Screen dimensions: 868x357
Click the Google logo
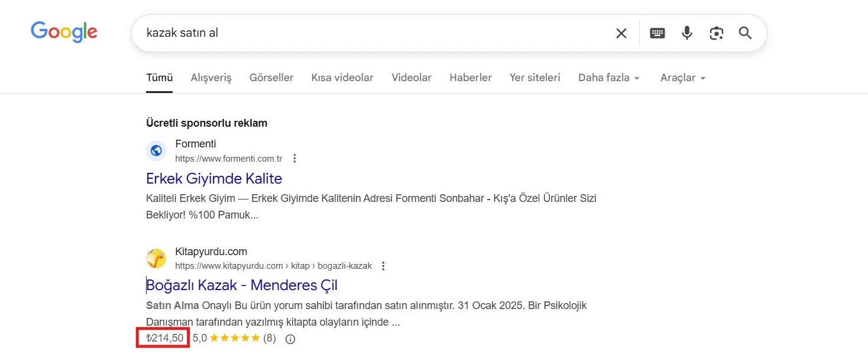[64, 33]
